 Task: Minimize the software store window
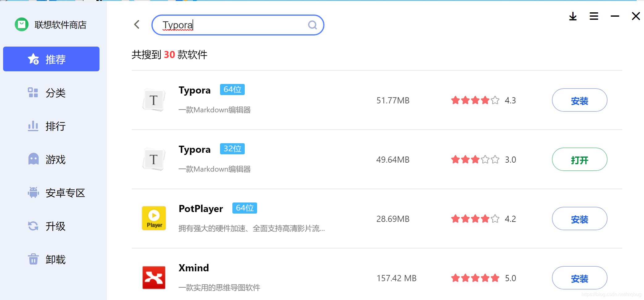615,16
